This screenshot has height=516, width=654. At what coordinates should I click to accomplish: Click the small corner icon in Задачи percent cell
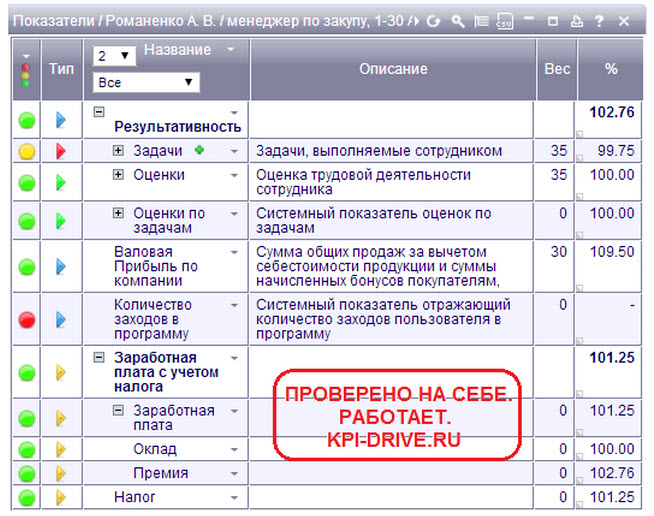coord(579,158)
